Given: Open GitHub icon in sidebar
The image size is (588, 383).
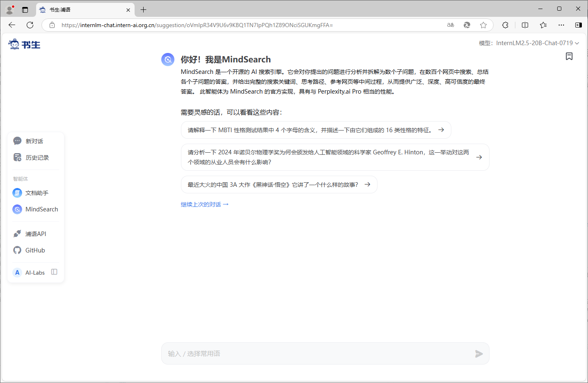Looking at the screenshot, I should [x=17, y=250].
